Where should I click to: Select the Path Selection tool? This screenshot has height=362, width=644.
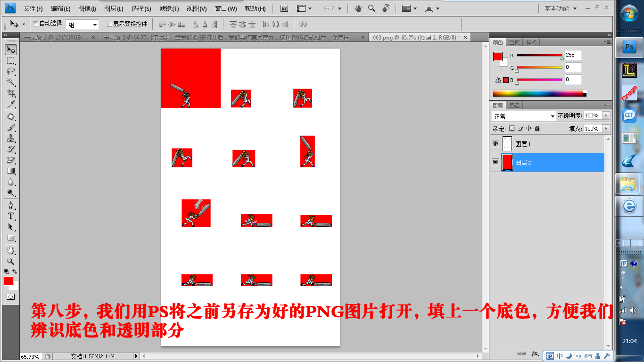[10, 227]
